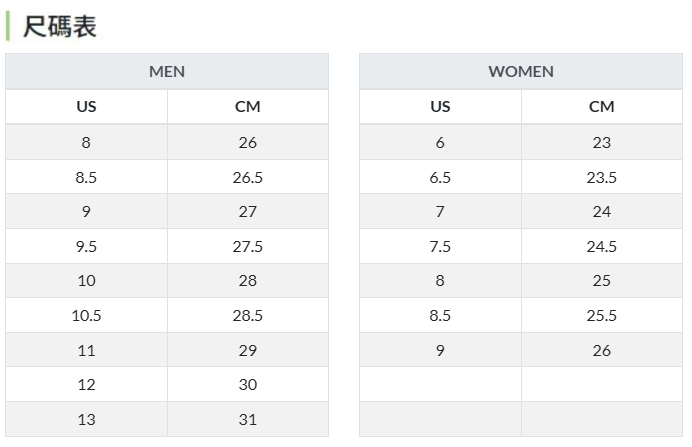Click women's US size 7.5 cell
The image size is (692, 447).
440,246
